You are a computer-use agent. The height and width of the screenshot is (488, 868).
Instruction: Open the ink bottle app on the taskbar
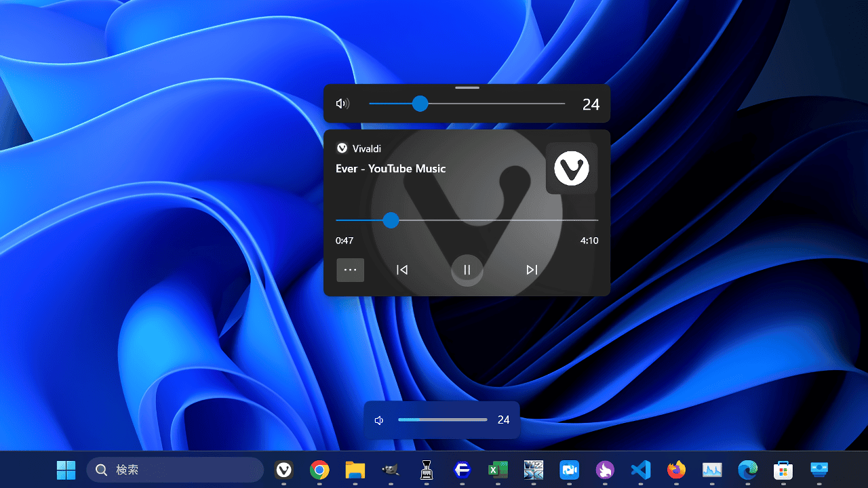click(x=427, y=470)
